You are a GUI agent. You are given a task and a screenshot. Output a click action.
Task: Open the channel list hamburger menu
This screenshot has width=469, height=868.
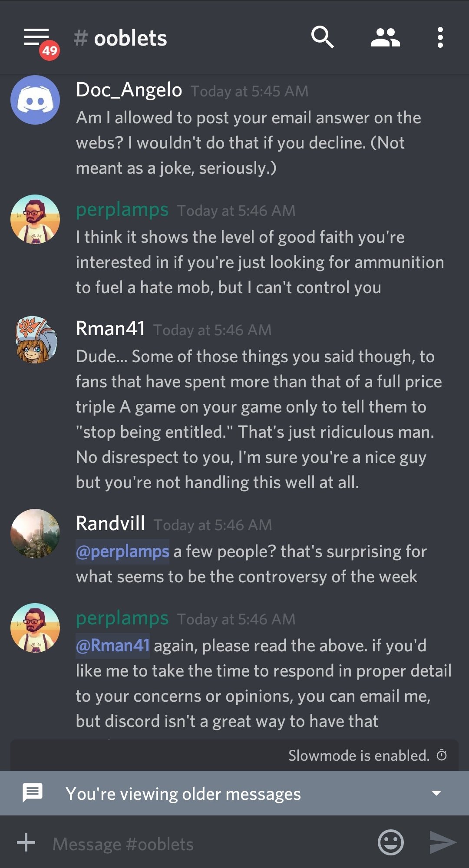pyautogui.click(x=36, y=37)
